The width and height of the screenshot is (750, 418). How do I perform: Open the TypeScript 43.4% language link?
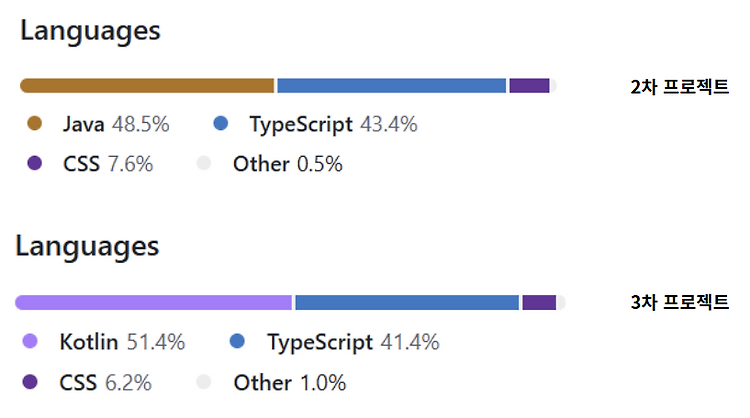coord(333,124)
